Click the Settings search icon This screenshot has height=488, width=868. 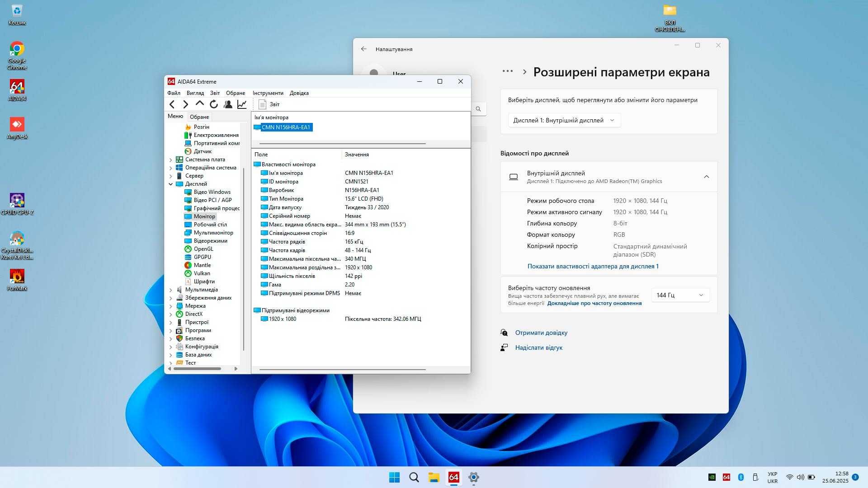(x=478, y=109)
